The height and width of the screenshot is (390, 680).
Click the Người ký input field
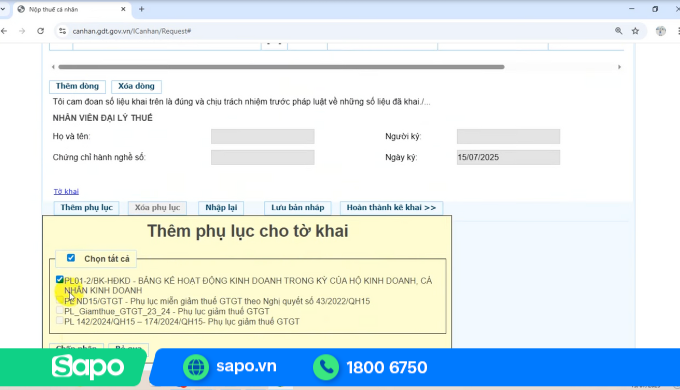tap(508, 136)
